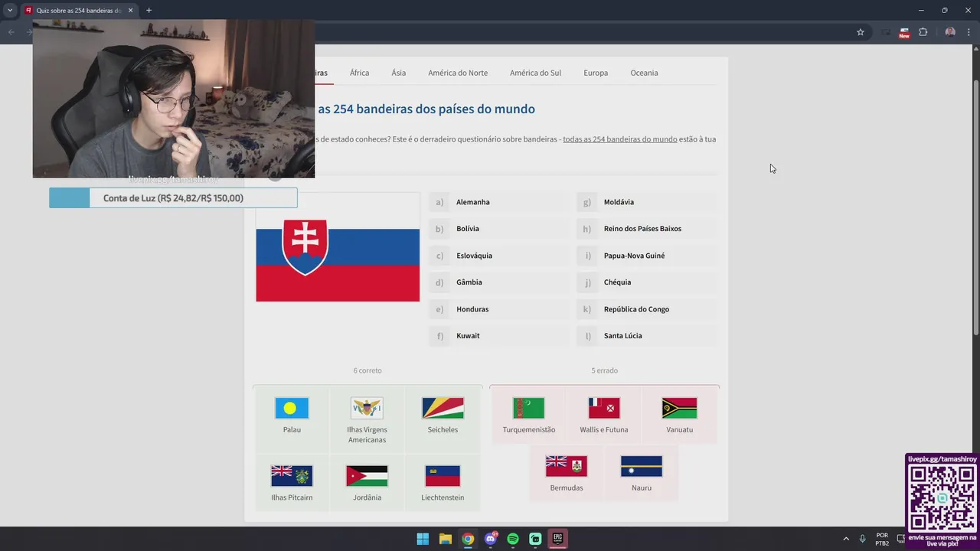
Task: Open Windows Start menu in the taskbar
Action: pyautogui.click(x=423, y=539)
